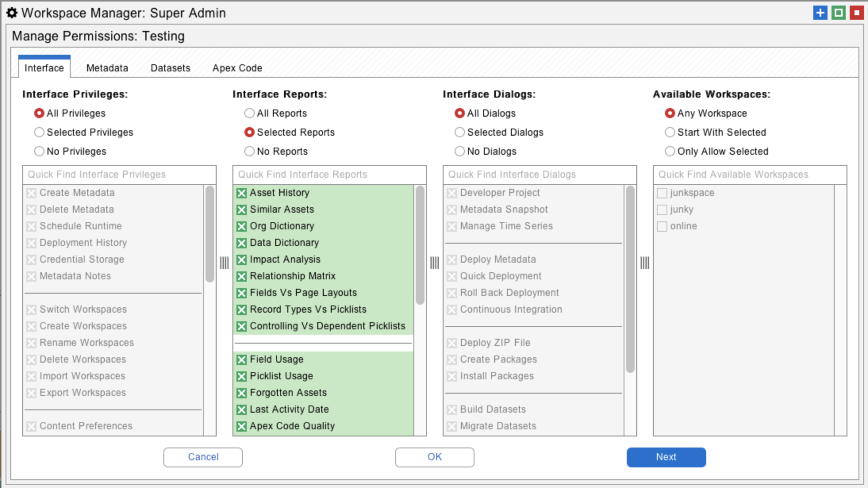Switch to the Interface tab
The width and height of the screenshot is (868, 488).
tap(44, 67)
